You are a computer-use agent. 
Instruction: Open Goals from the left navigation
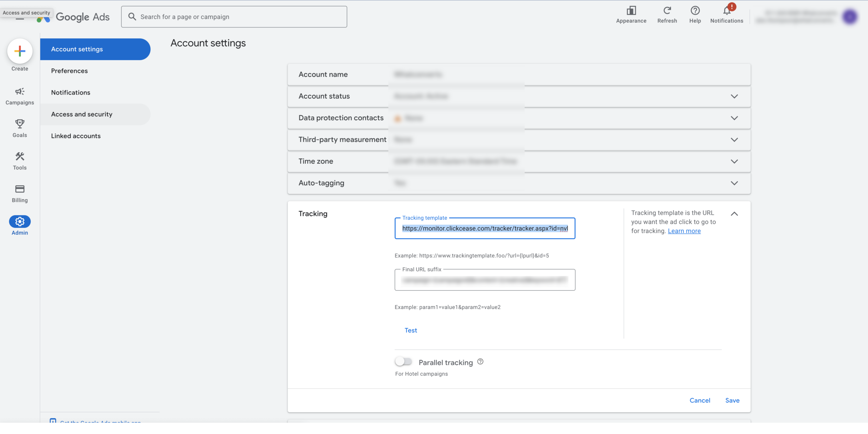pos(20,124)
